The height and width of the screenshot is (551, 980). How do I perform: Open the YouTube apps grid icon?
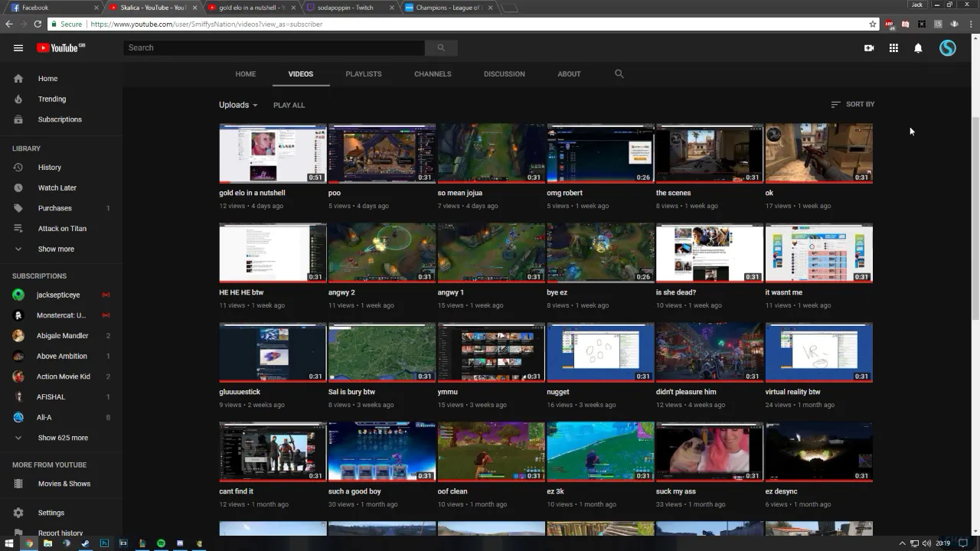click(893, 47)
